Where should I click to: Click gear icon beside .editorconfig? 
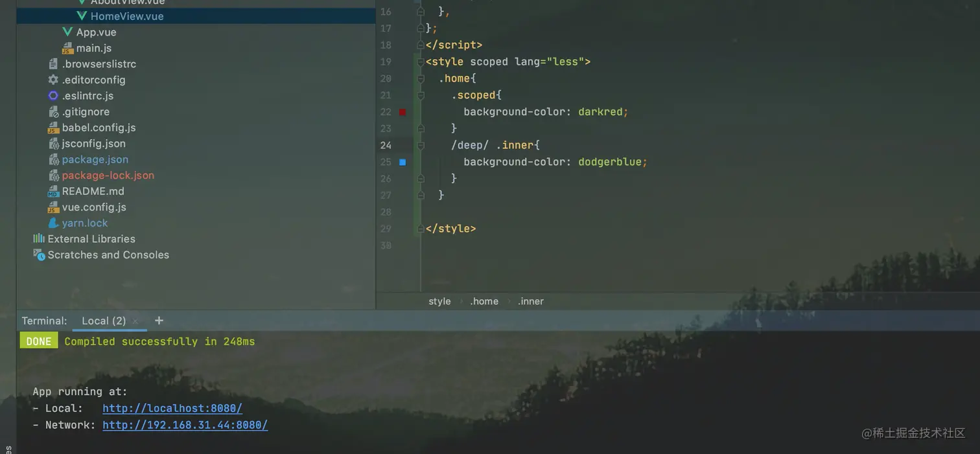click(53, 80)
